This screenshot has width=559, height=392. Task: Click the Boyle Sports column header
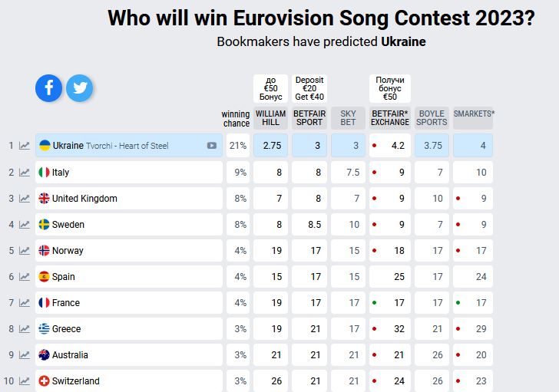click(x=432, y=118)
